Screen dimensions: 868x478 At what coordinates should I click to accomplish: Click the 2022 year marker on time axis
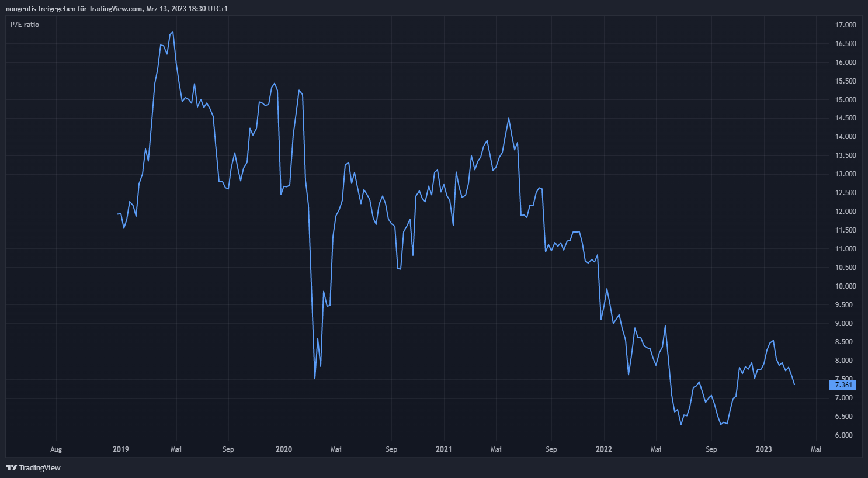pos(603,449)
